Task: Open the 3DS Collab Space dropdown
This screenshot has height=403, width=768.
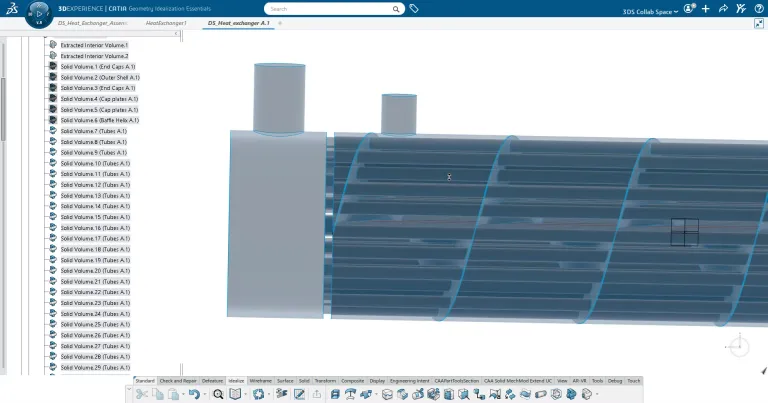Action: 650,12
